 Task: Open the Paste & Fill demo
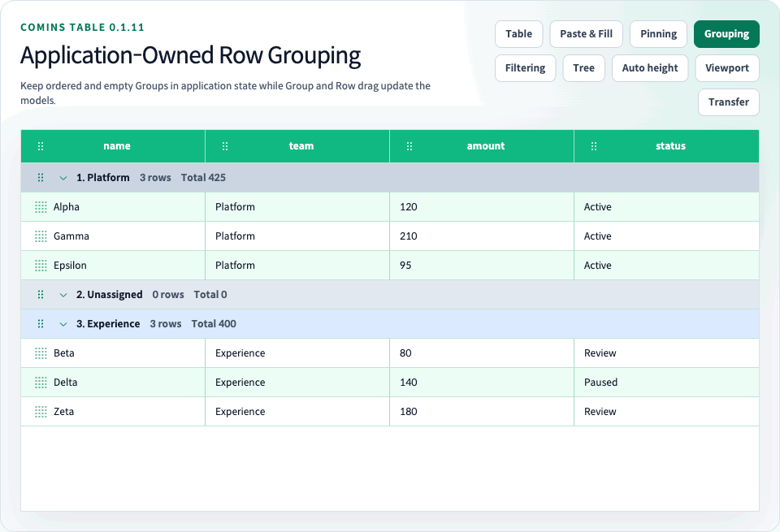coord(586,34)
